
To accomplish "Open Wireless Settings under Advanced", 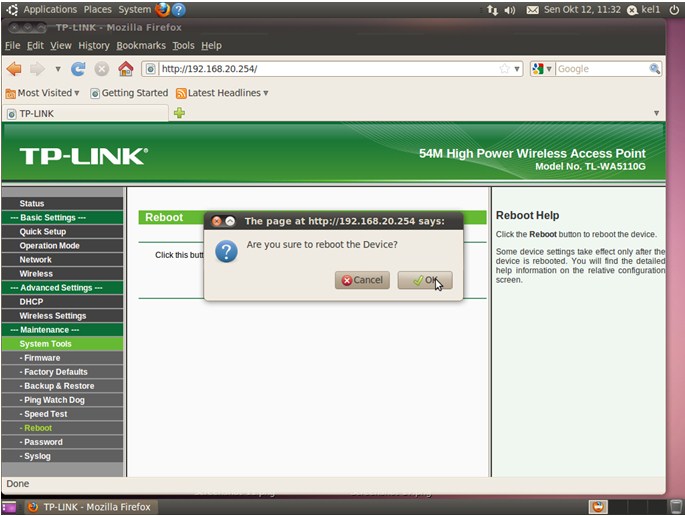I will (x=62, y=315).
